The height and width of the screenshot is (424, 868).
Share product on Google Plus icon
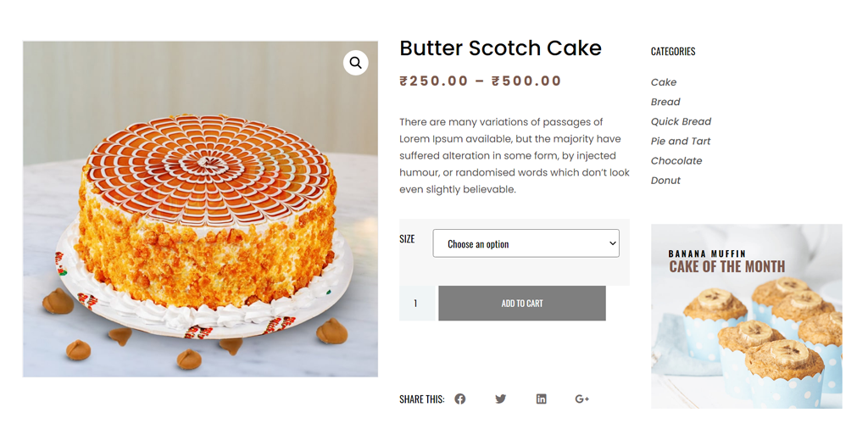pos(581,399)
